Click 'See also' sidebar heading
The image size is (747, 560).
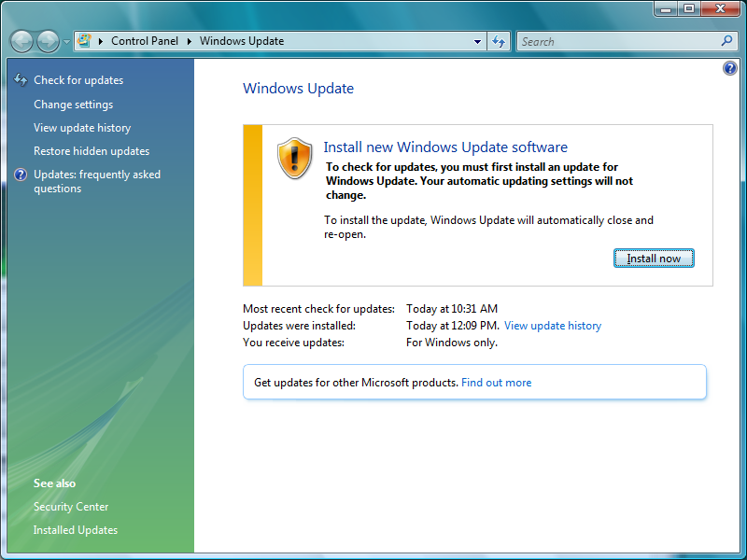[x=54, y=483]
